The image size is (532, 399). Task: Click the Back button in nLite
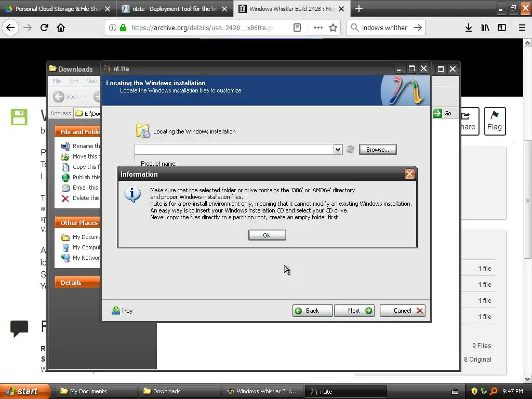point(312,311)
